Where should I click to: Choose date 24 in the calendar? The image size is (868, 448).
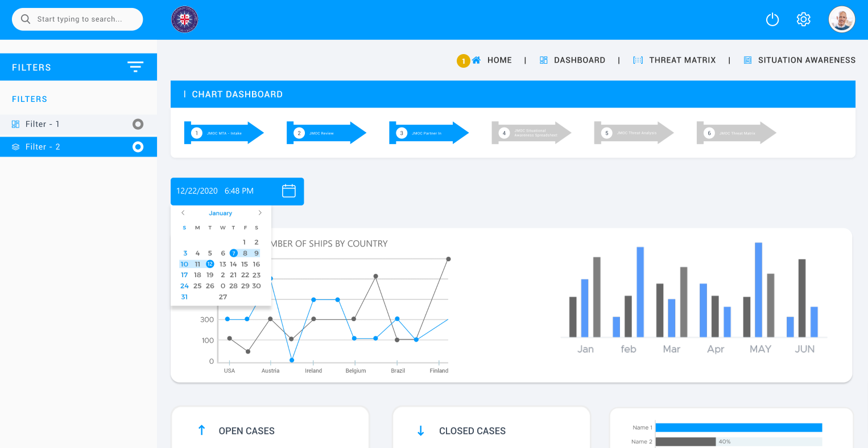[184, 286]
